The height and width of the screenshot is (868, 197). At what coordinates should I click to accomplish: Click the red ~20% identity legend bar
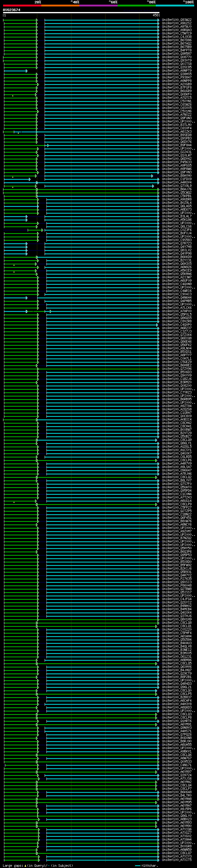coord(22,6)
